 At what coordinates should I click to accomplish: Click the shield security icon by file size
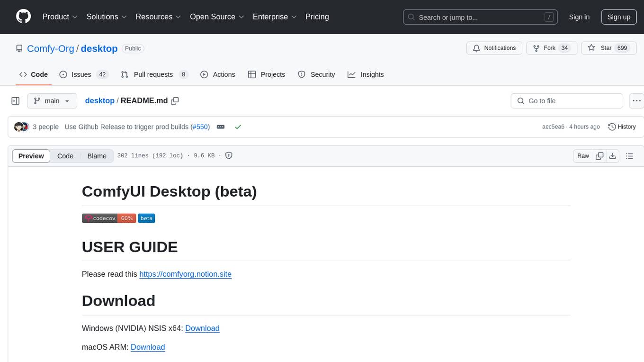(x=229, y=156)
